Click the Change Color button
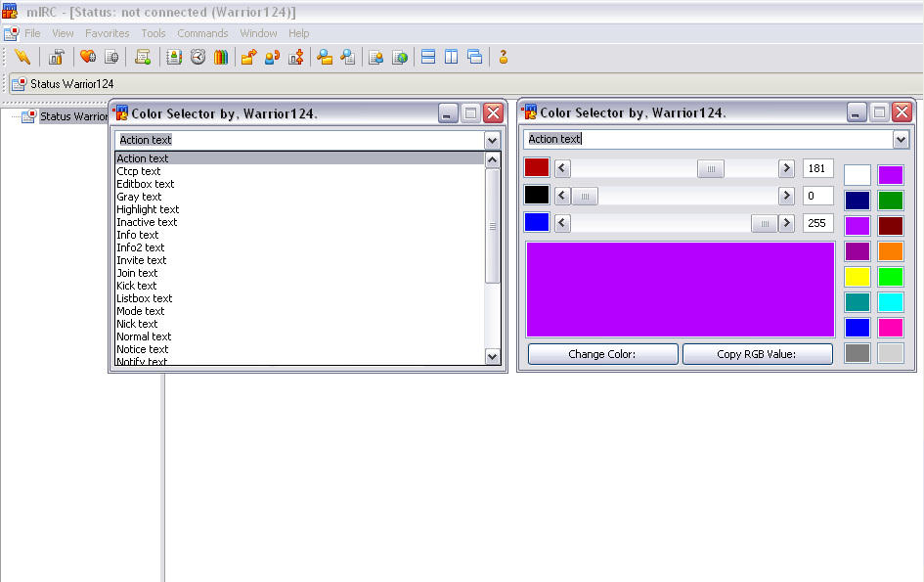 pos(603,354)
